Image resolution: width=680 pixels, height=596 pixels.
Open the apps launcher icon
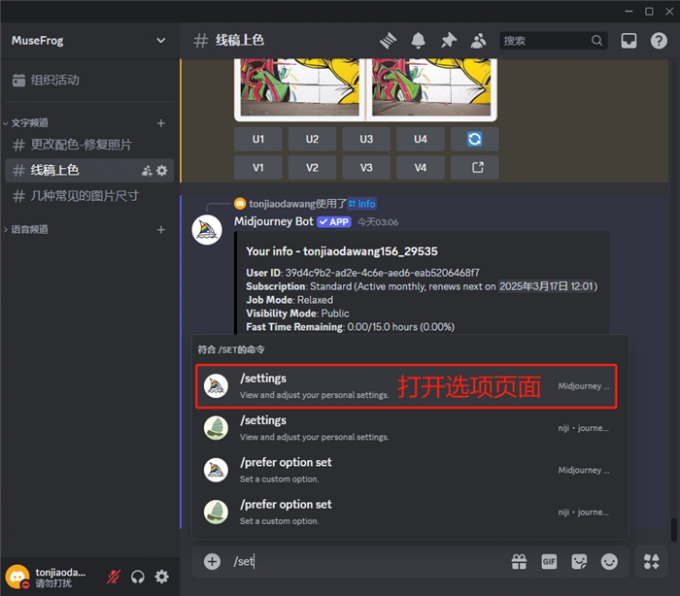click(651, 562)
